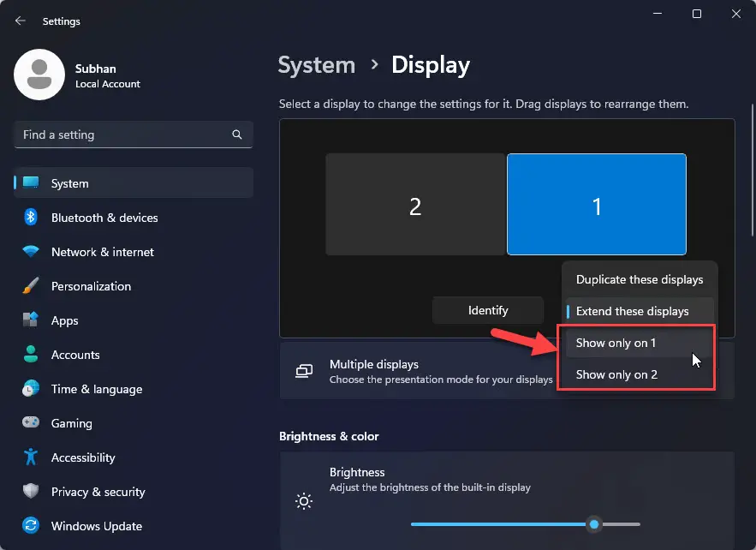This screenshot has height=550, width=756.
Task: Go to Privacy & security
Action: tap(134, 492)
